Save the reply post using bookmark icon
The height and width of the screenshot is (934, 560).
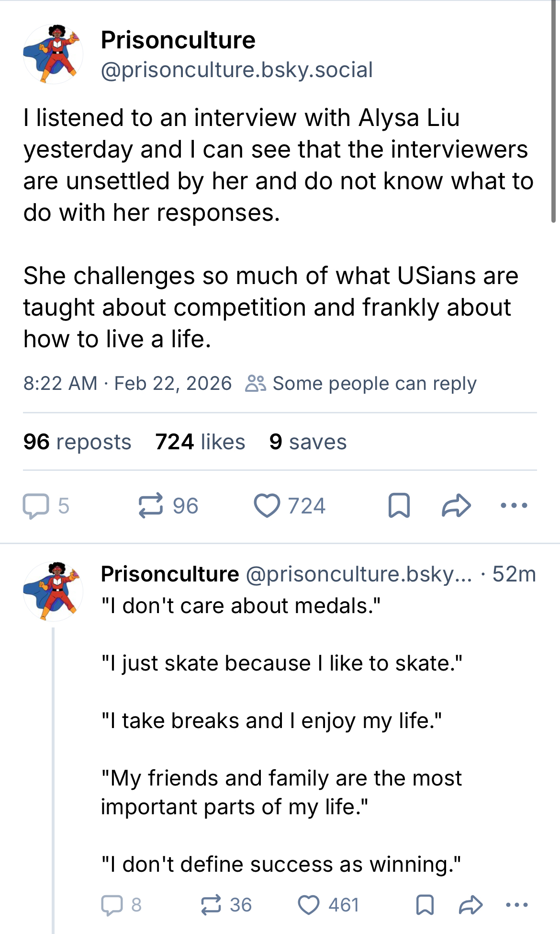click(x=425, y=905)
